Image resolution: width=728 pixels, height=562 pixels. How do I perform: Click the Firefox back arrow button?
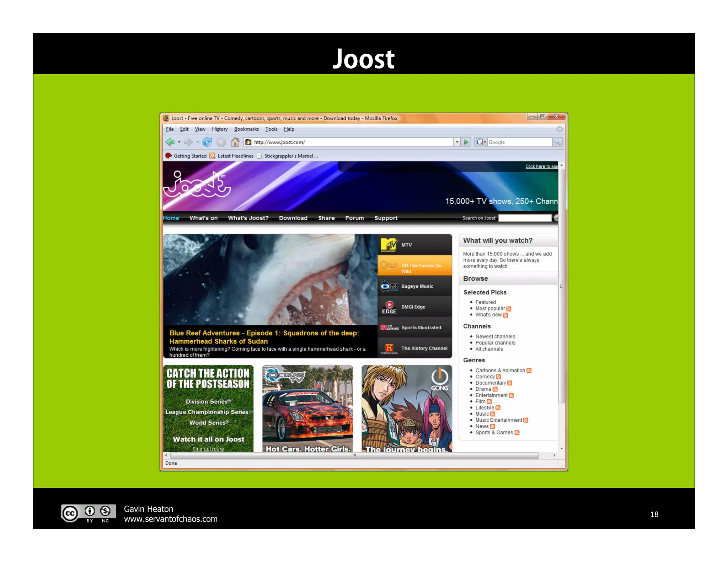pyautogui.click(x=170, y=142)
